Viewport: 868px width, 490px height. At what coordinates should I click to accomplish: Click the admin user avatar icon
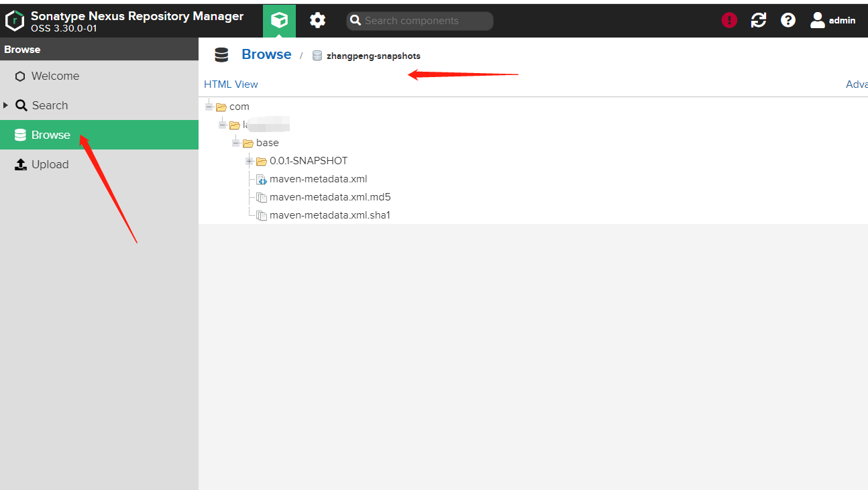(817, 21)
